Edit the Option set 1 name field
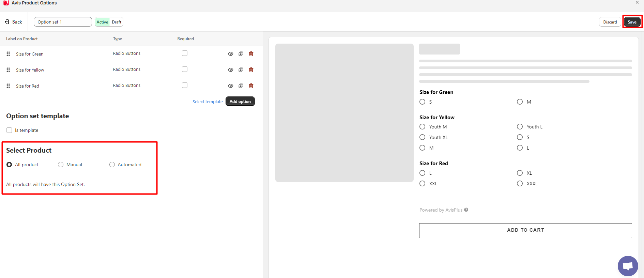 click(x=63, y=22)
